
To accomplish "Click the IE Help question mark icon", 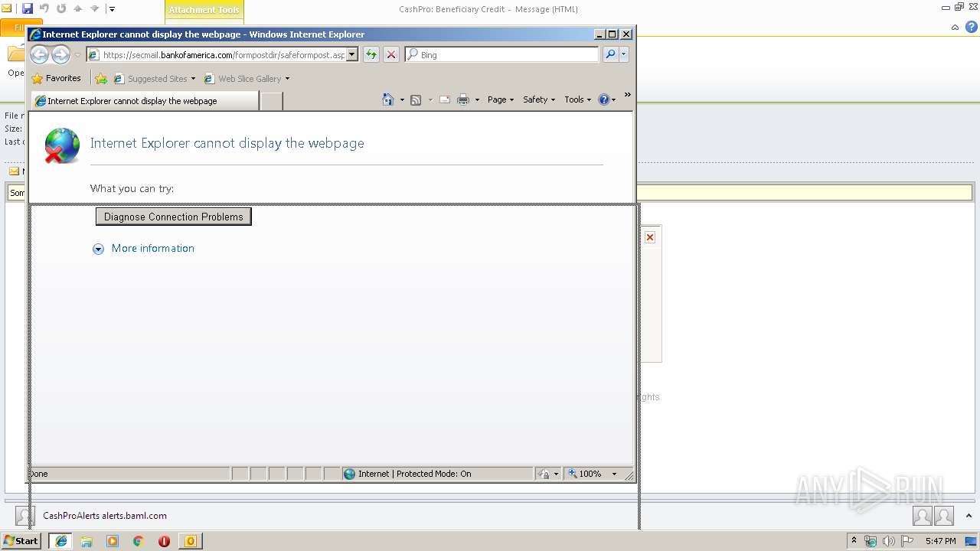I will 604,99.
